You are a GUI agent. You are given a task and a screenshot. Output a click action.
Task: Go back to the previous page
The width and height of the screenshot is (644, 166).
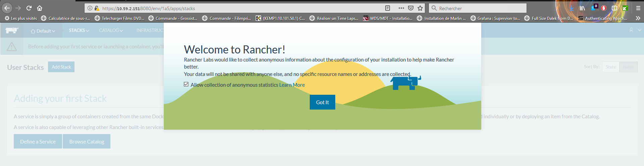(x=7, y=8)
